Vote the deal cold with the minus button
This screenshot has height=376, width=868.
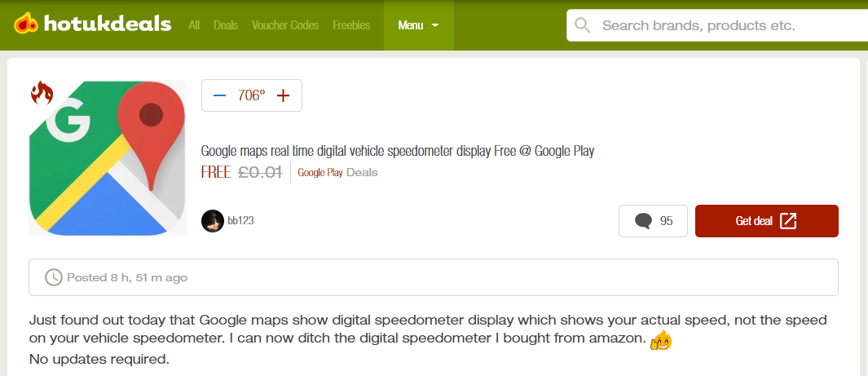pos(220,95)
